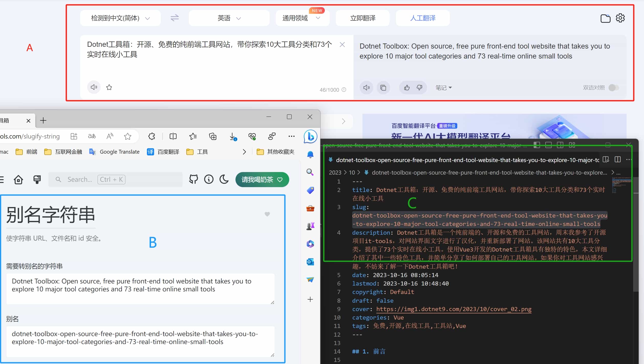Click the 立即翻译 translate button

point(362,18)
